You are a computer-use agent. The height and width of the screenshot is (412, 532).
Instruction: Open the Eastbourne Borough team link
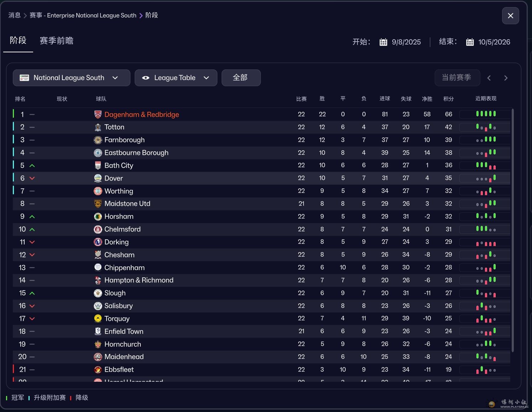pyautogui.click(x=136, y=153)
